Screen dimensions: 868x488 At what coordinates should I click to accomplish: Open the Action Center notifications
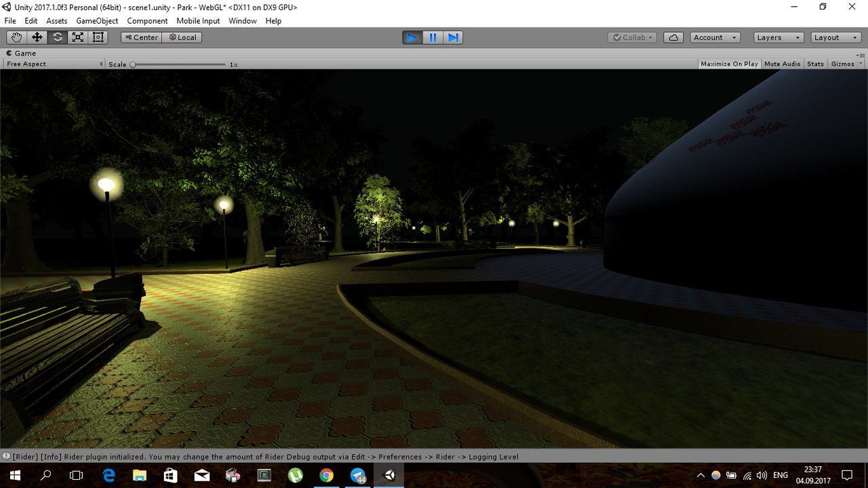click(847, 475)
